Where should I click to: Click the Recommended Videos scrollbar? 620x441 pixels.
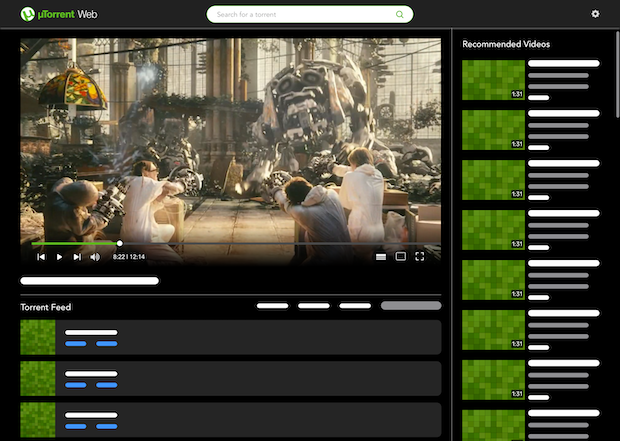pyautogui.click(x=617, y=74)
